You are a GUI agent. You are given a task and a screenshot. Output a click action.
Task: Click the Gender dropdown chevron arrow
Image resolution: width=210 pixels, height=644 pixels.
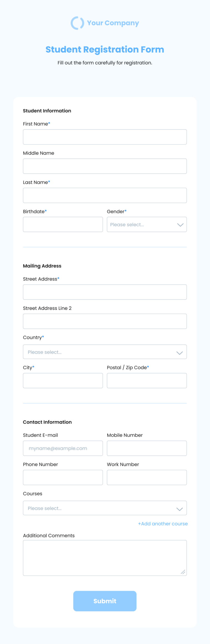tap(180, 225)
